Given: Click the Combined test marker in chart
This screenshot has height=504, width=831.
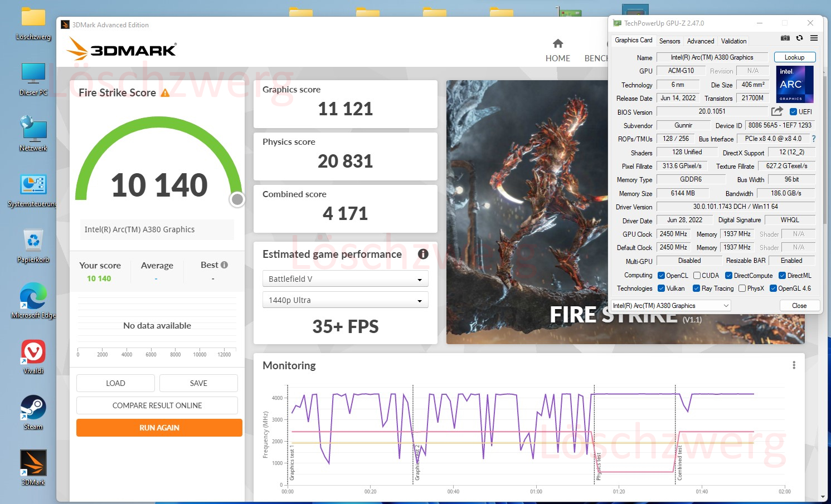Looking at the screenshot, I should [679, 463].
